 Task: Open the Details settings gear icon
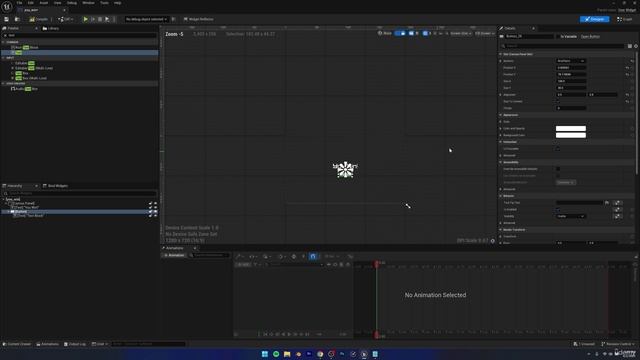pyautogui.click(x=636, y=46)
